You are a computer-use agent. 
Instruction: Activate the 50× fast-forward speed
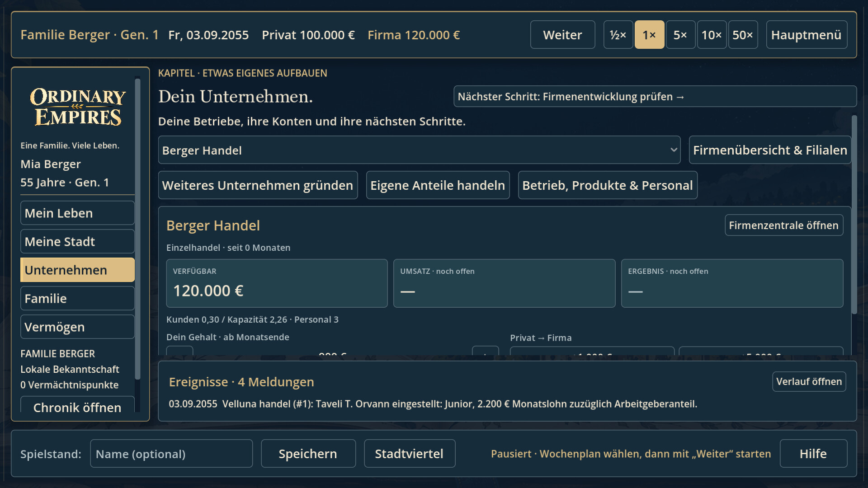[743, 35]
